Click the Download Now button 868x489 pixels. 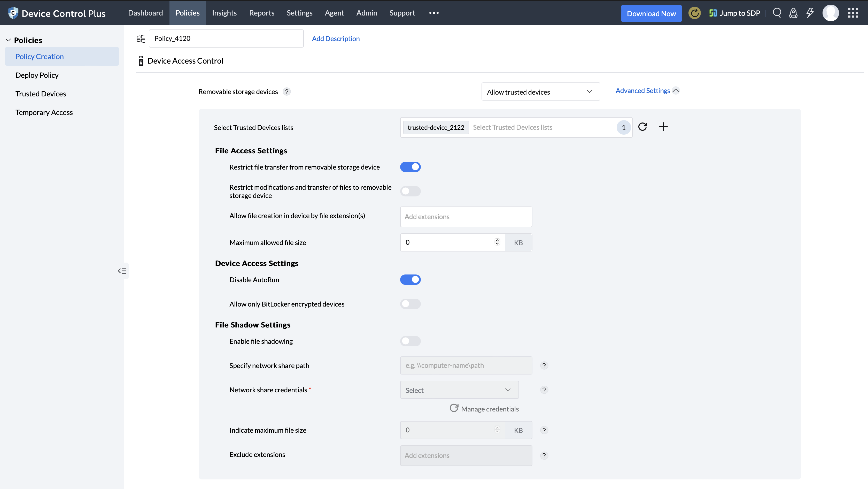click(x=651, y=13)
